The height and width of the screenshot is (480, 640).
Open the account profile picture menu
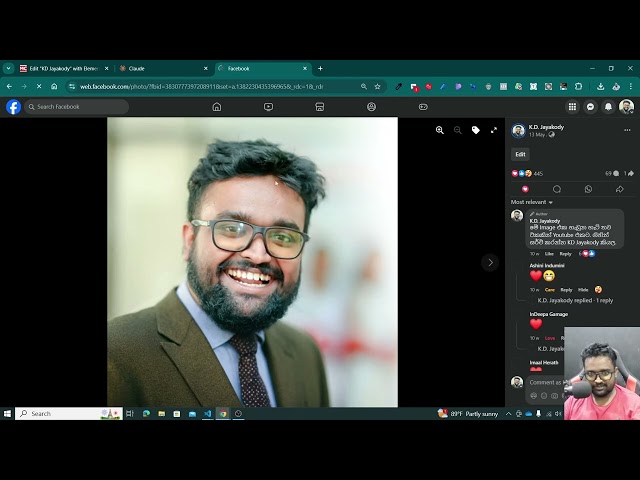pos(626,107)
